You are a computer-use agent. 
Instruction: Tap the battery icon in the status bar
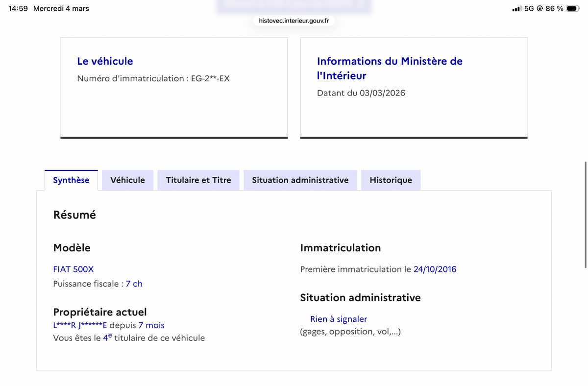coord(572,8)
